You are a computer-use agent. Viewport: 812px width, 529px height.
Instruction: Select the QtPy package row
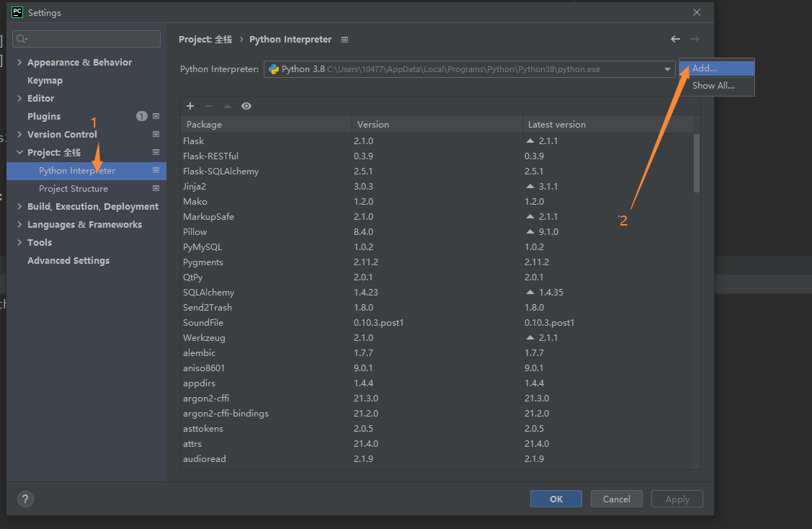tap(437, 277)
